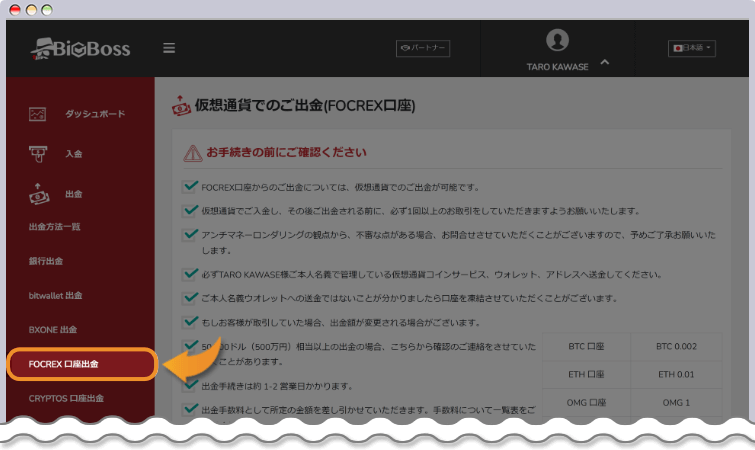Click the BTC 0.002 table cell
Screen dimensions: 755x450
pos(676,347)
